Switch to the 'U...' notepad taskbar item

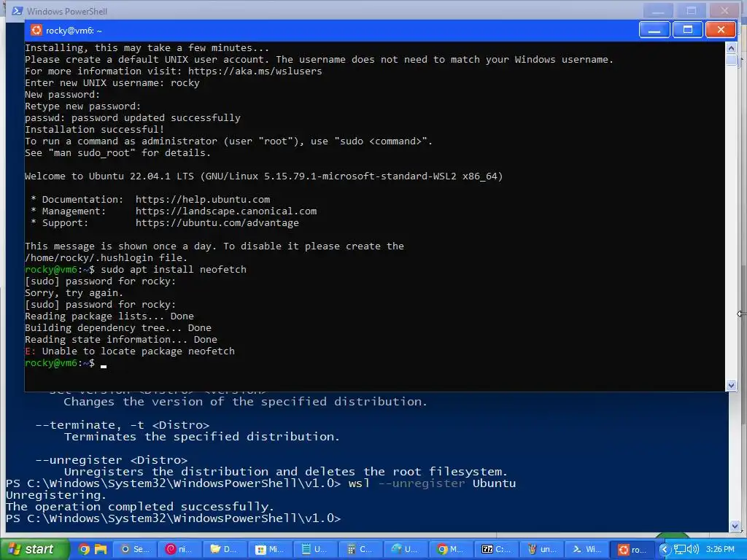[x=315, y=549]
